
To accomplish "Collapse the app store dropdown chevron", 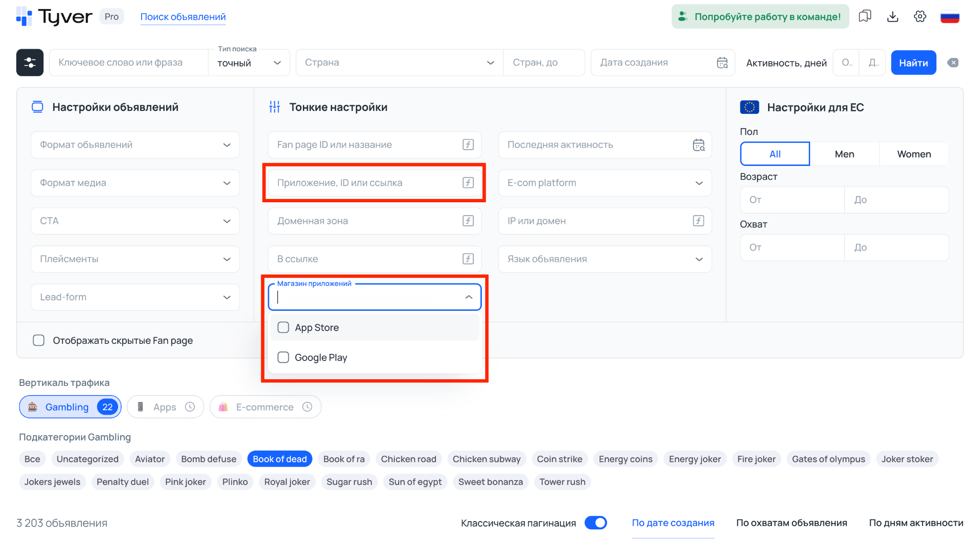I will click(468, 297).
